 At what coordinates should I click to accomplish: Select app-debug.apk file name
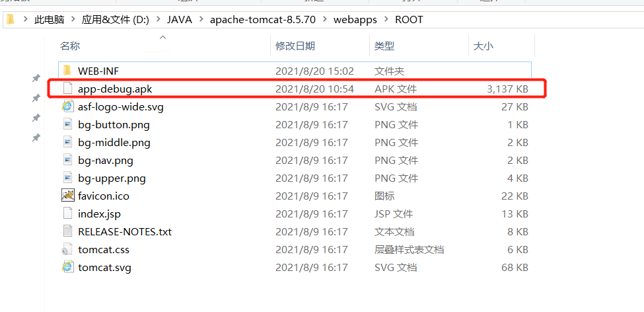tap(116, 89)
